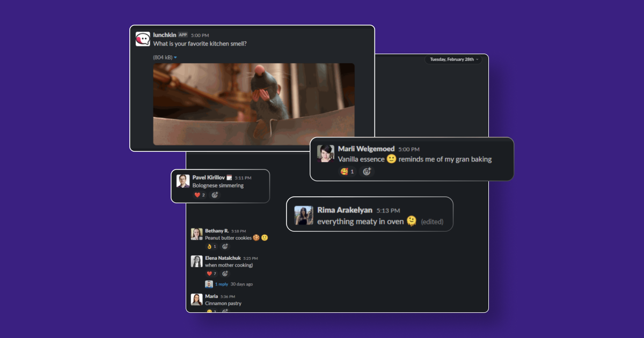Open the Tuesday, February 28th date dropdown

[453, 60]
